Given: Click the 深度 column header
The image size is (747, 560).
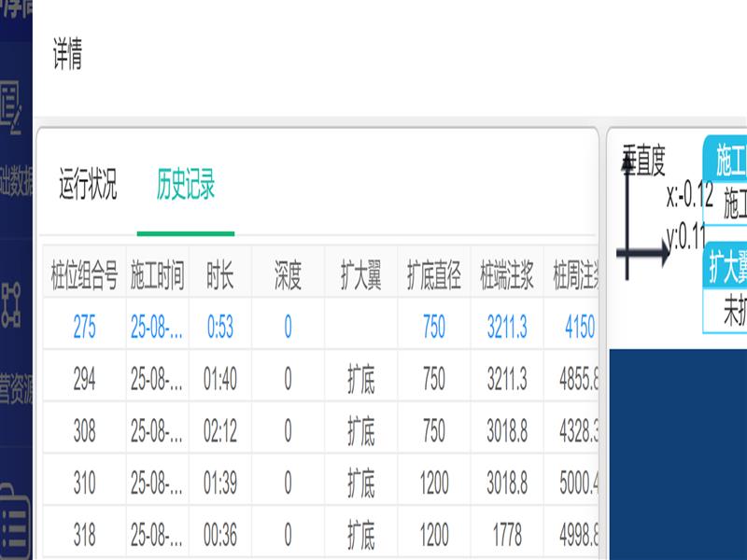Looking at the screenshot, I should 288,275.
